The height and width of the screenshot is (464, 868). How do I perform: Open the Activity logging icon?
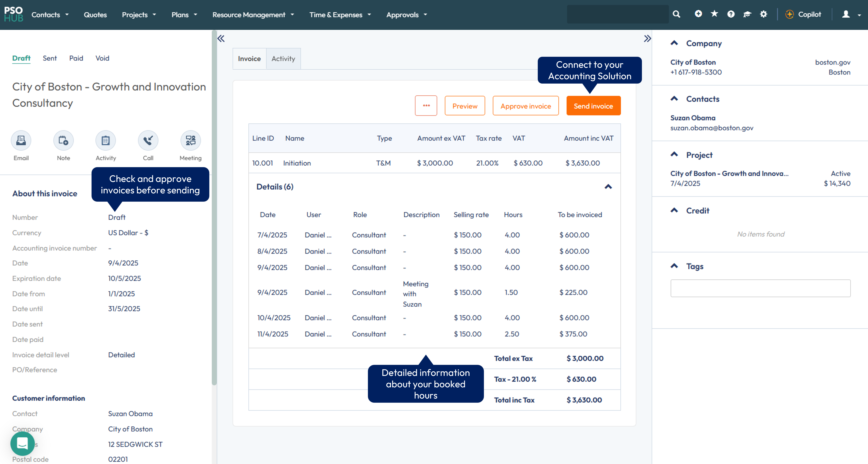[x=106, y=140]
